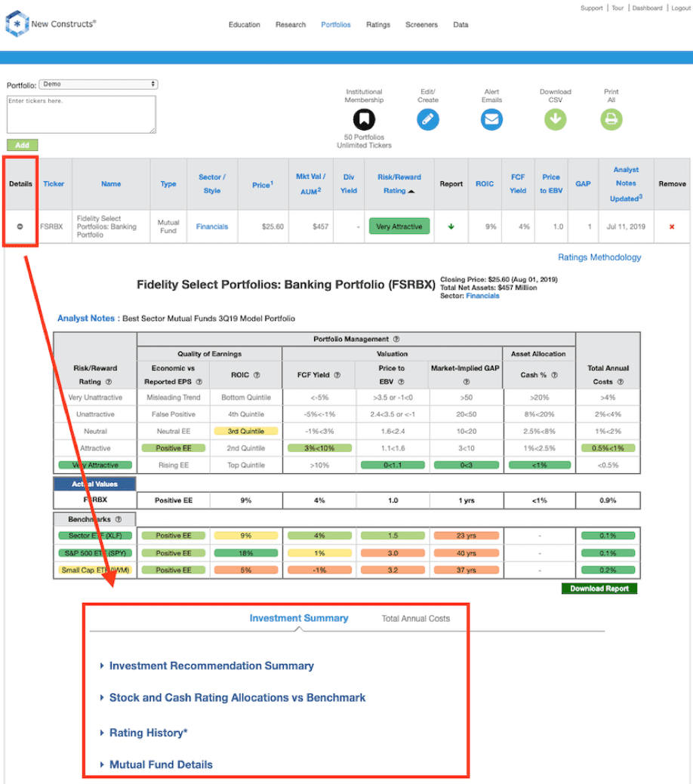693x784 pixels.
Task: Open the Portfolio Demo dropdown
Action: (98, 85)
